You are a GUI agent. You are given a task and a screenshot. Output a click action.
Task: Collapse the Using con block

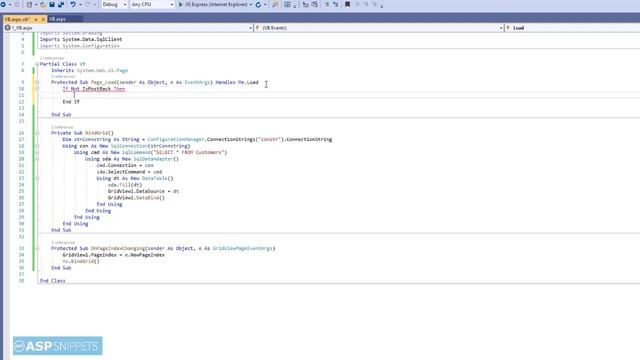tap(37, 146)
